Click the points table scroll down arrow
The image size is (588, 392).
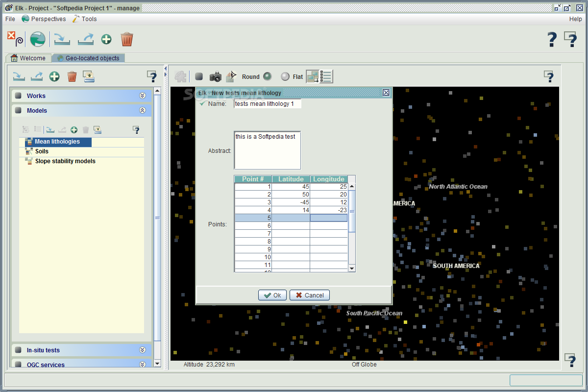point(352,268)
